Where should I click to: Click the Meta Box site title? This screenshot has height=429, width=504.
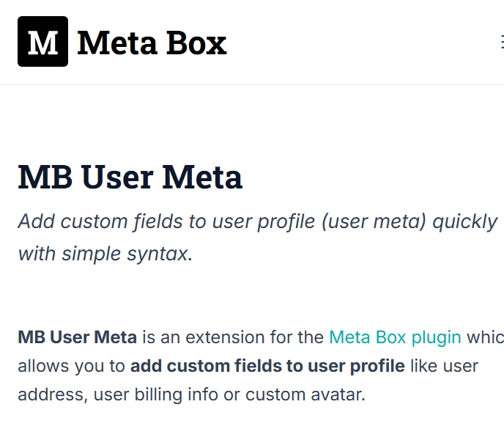[152, 43]
